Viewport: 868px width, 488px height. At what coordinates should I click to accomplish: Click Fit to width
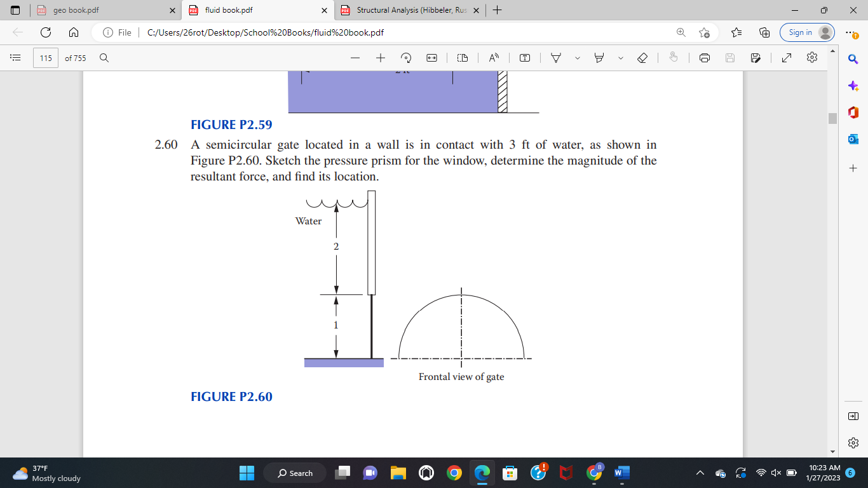point(433,57)
